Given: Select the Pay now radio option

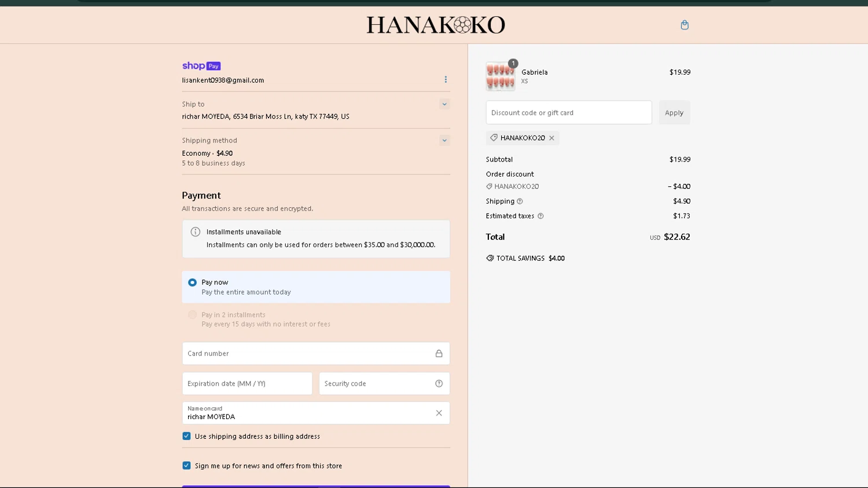Looking at the screenshot, I should tap(192, 282).
